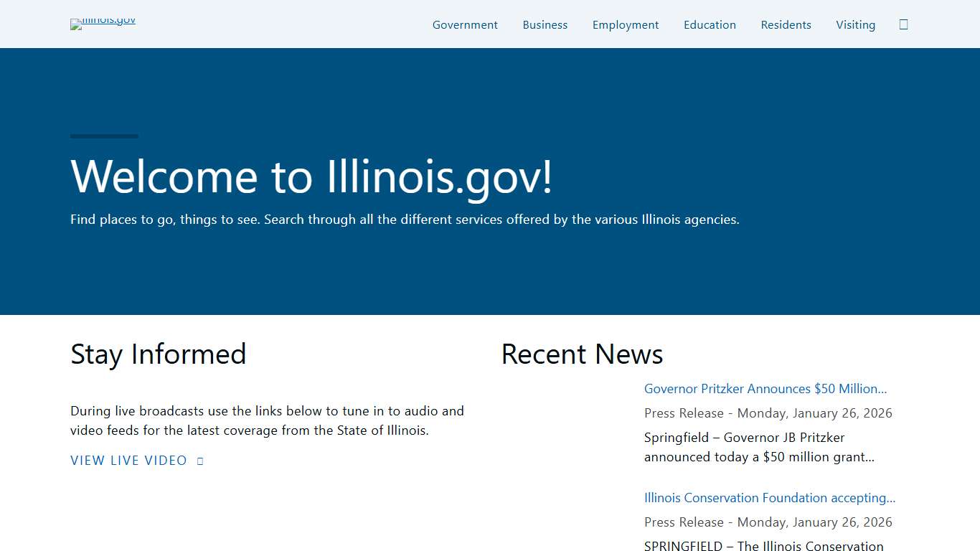
Task: Click the Recent News heading
Action: (582, 354)
